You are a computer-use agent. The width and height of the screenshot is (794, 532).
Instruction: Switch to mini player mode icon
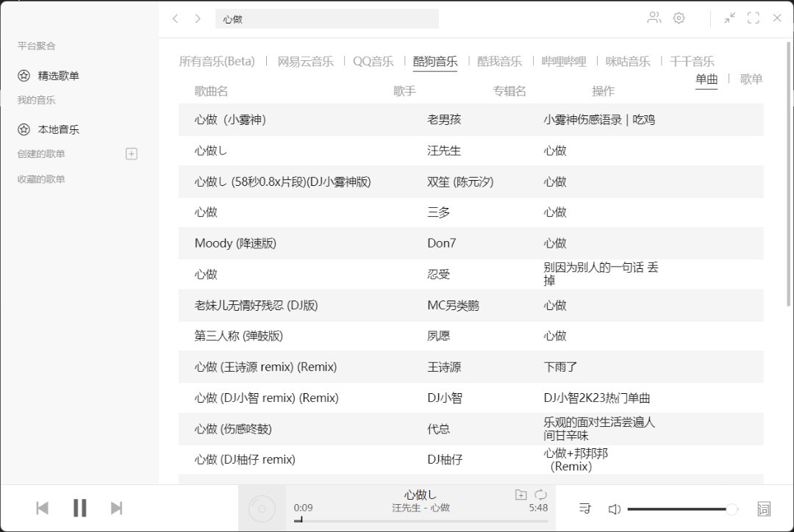[x=729, y=18]
